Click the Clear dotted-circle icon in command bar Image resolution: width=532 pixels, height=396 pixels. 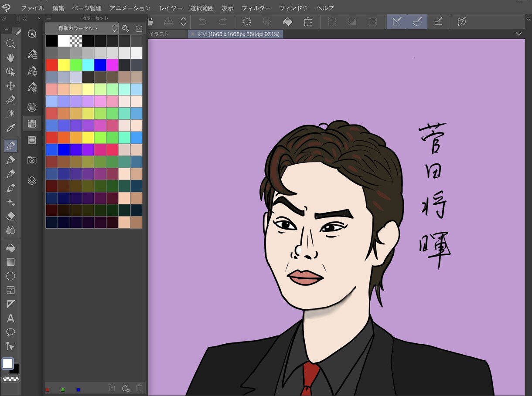247,21
